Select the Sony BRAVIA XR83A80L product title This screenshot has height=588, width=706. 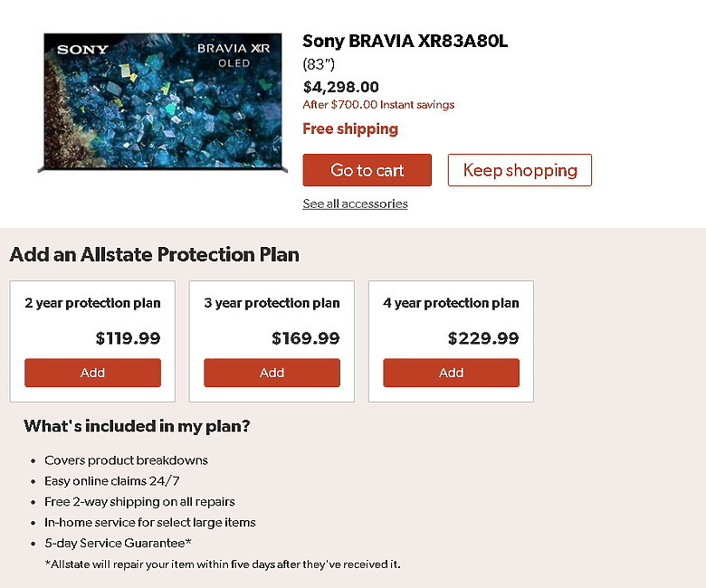pyautogui.click(x=405, y=41)
